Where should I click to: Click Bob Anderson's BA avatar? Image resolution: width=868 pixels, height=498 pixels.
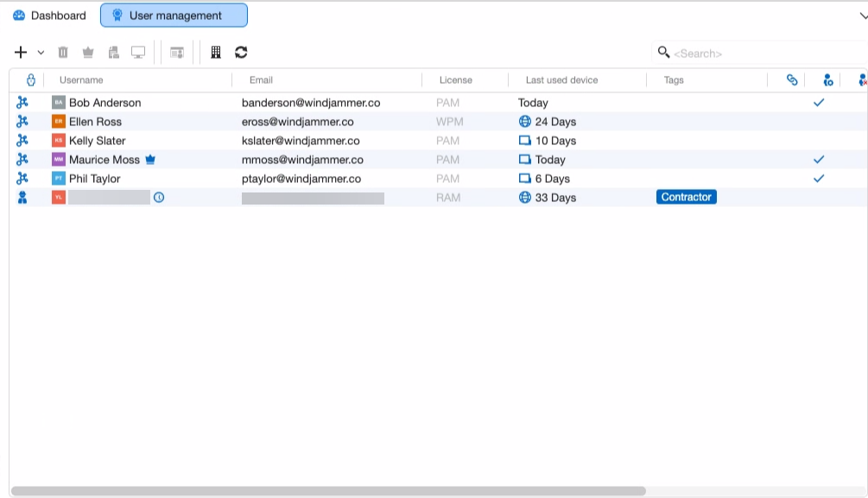tap(59, 103)
